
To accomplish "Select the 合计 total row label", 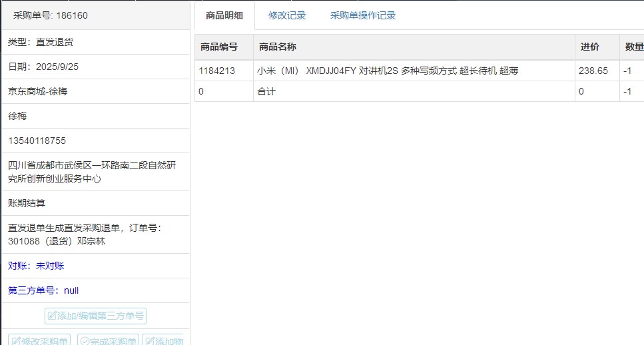I will pos(266,91).
